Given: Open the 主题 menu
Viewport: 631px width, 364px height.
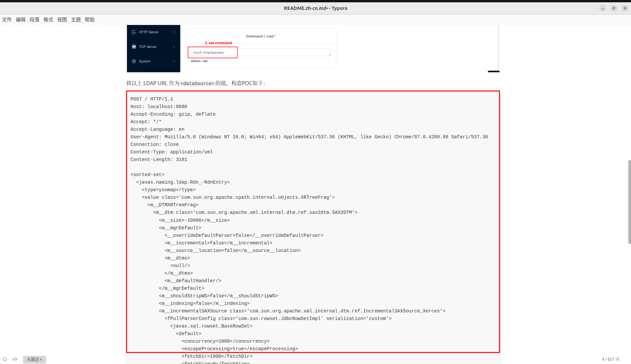Looking at the screenshot, I should [76, 20].
